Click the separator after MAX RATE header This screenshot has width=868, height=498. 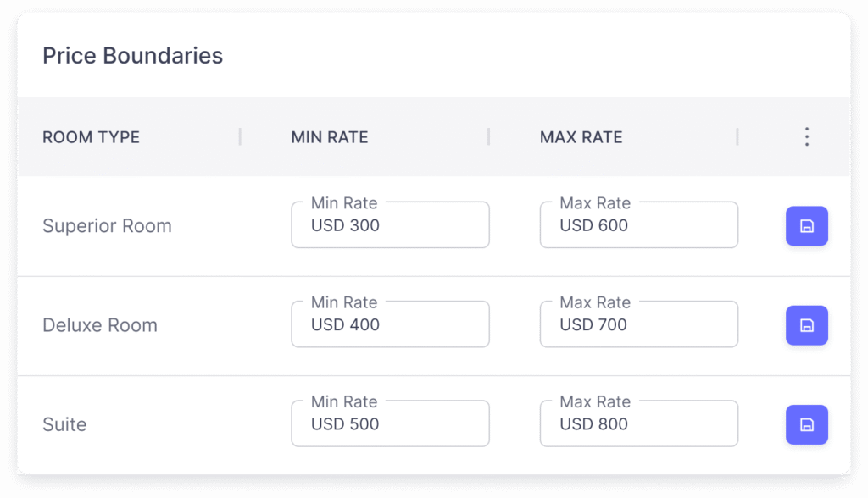(737, 137)
